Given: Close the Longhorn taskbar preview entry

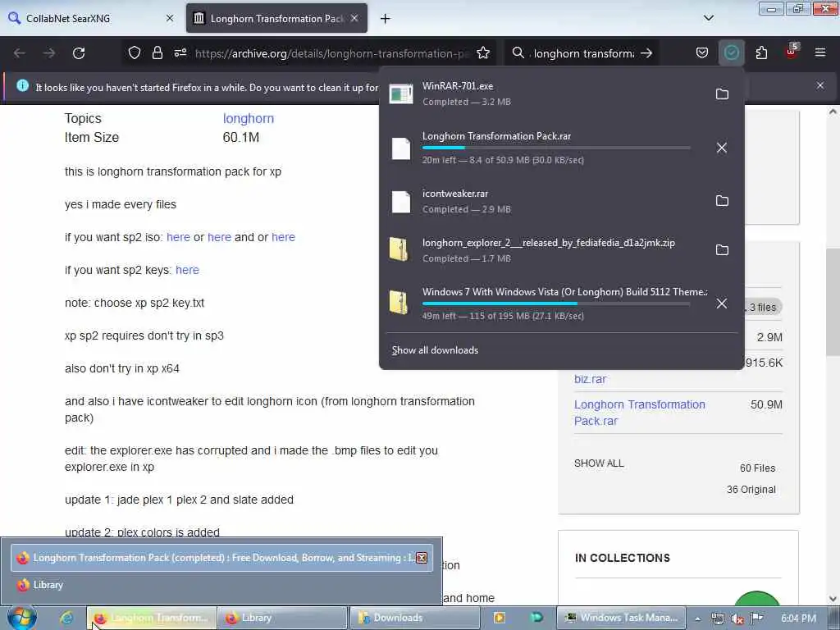Looking at the screenshot, I should (422, 558).
